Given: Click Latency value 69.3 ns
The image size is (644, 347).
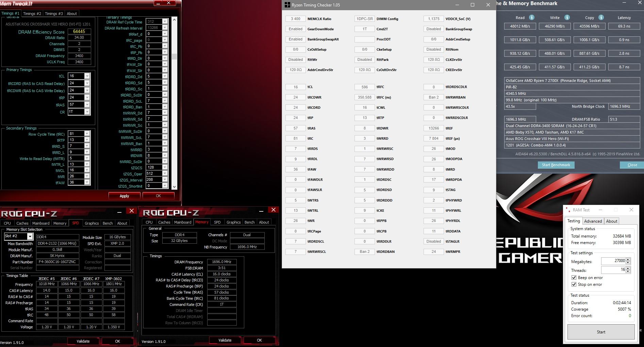Looking at the screenshot, I should (624, 26).
